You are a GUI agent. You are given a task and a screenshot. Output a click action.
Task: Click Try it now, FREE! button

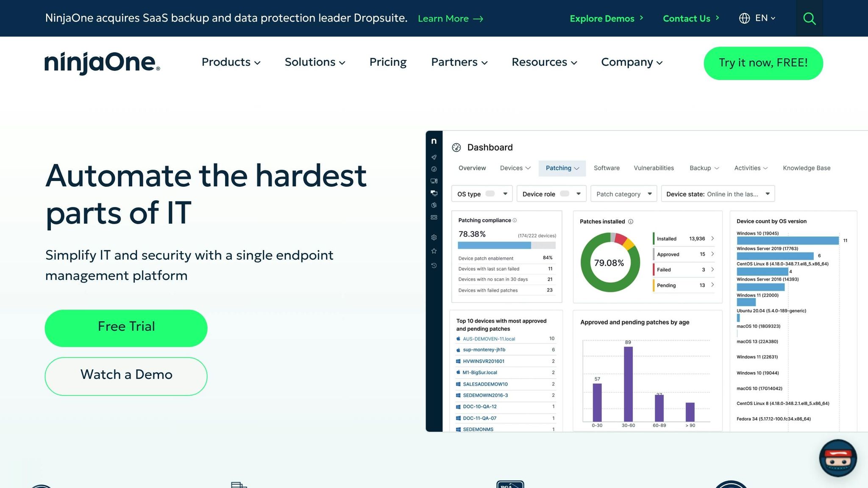[763, 63]
